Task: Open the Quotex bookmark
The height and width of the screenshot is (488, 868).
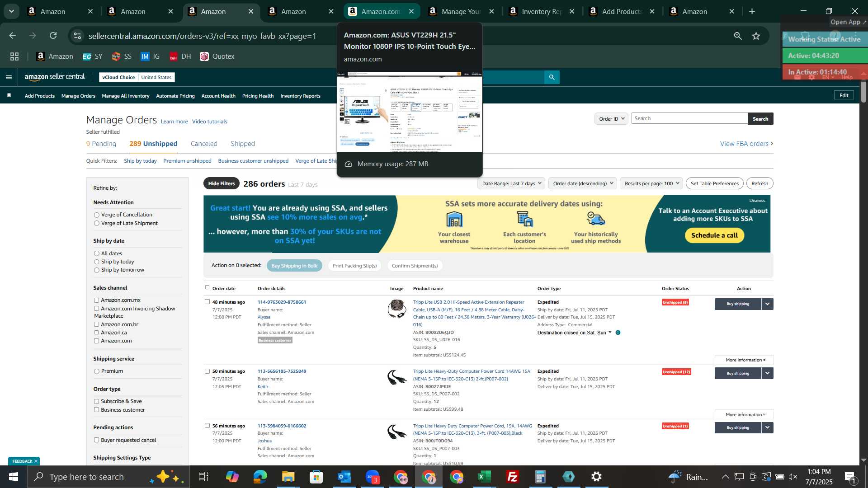Action: [x=217, y=56]
